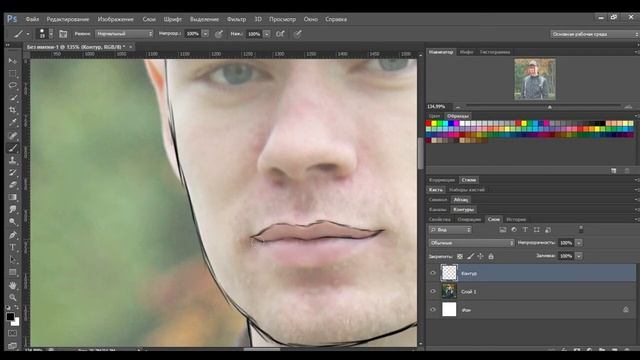Toggle layer filtering switch

pos(581,229)
